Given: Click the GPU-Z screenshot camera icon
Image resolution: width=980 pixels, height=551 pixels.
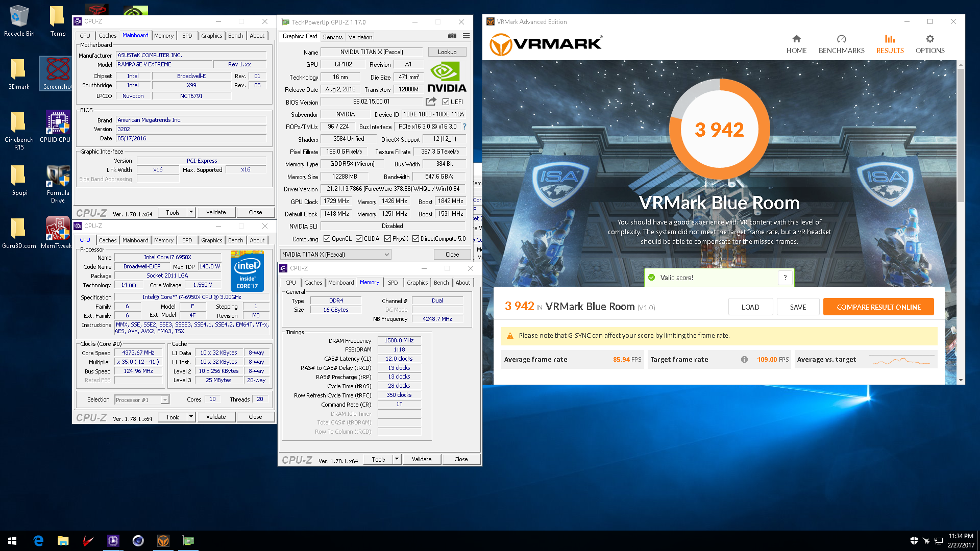Looking at the screenshot, I should click(x=452, y=36).
